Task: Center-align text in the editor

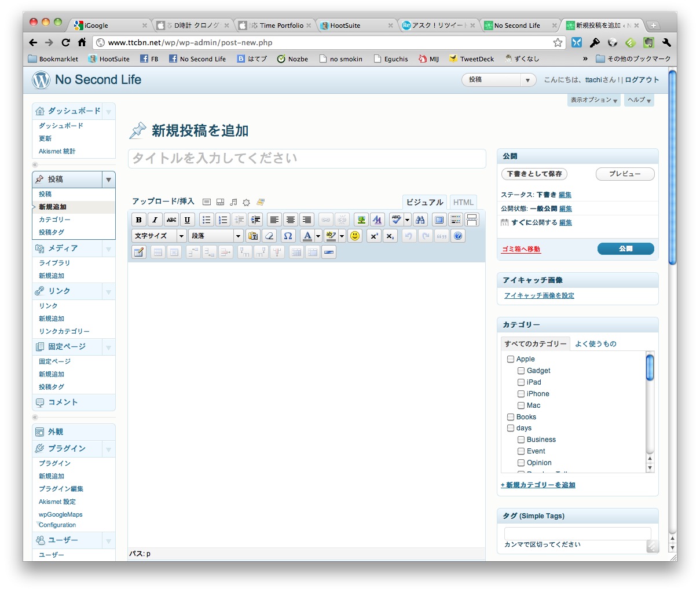Action: 291,220
